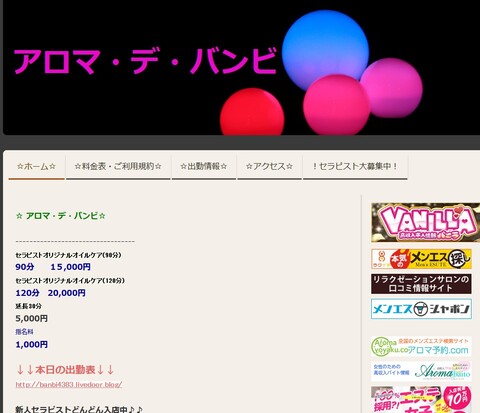Go to ☆料金表・ご利用規約☆ tab
Screen dimensions: 480x413
coord(118,166)
